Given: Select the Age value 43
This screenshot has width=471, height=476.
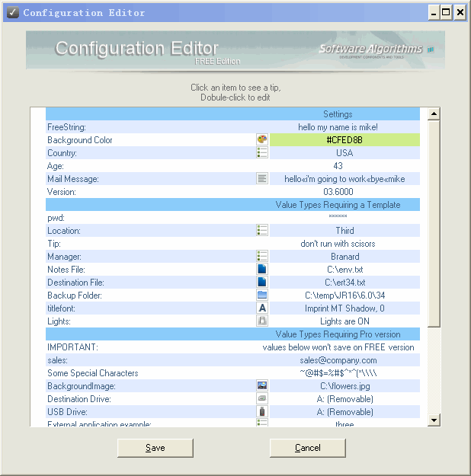Looking at the screenshot, I should [338, 166].
